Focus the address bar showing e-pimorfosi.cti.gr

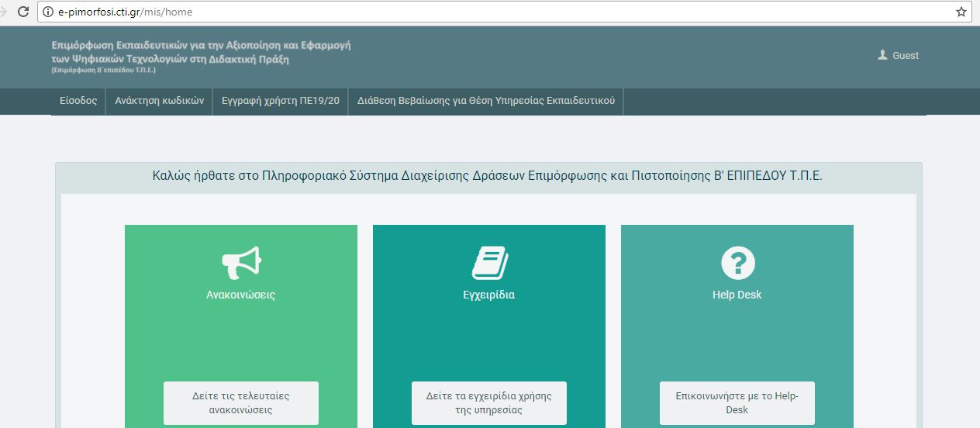tap(465, 12)
